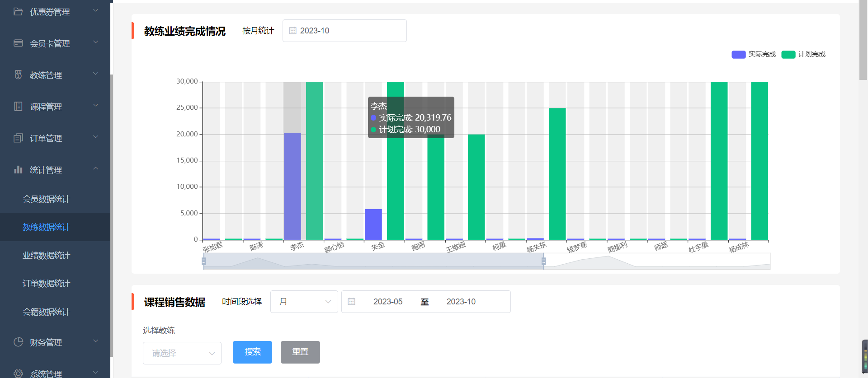Click left handle of chart zoom slider
Viewport: 868px width, 378px height.
click(x=203, y=261)
